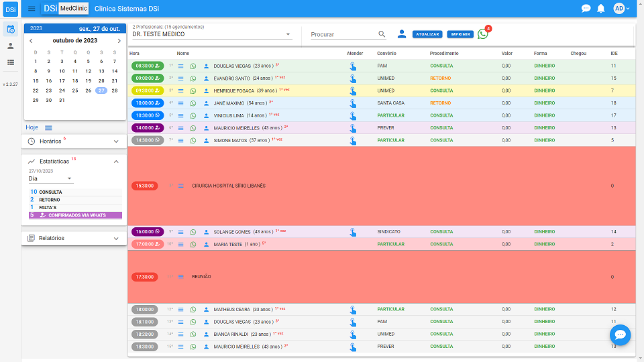Click WhatsApp icon for Douglas Viegas at 08:30
644x362 pixels.
point(193,66)
